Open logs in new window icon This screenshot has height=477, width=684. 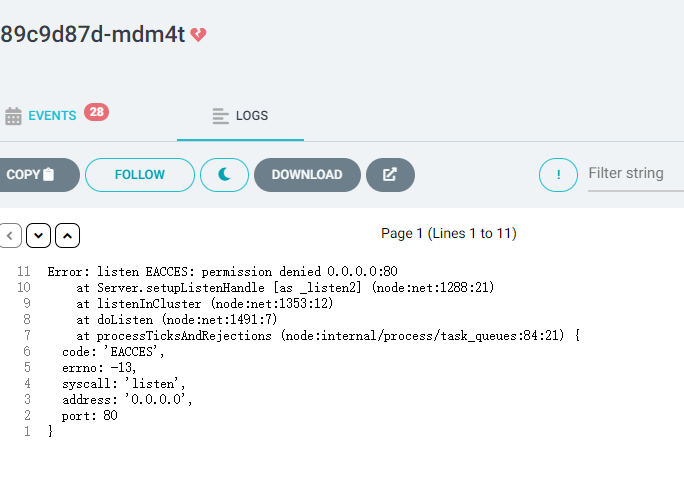pos(390,175)
